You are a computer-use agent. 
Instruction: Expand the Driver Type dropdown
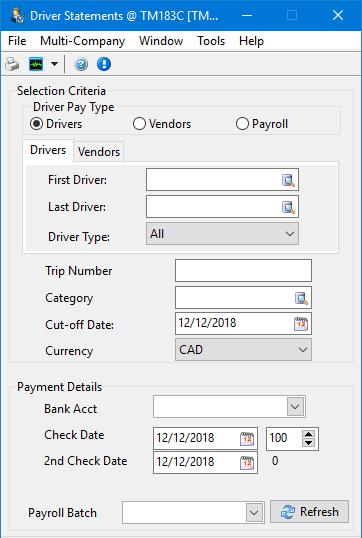(222, 234)
